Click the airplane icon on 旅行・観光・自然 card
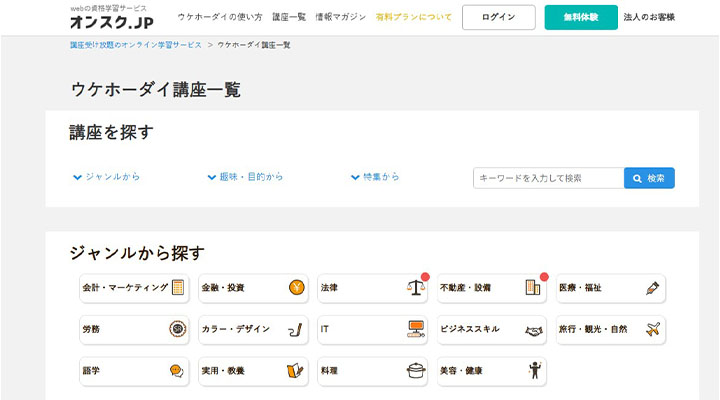 [x=652, y=329]
